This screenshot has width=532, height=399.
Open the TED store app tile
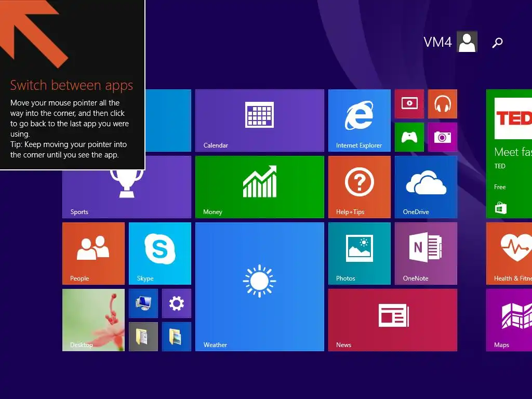point(509,154)
